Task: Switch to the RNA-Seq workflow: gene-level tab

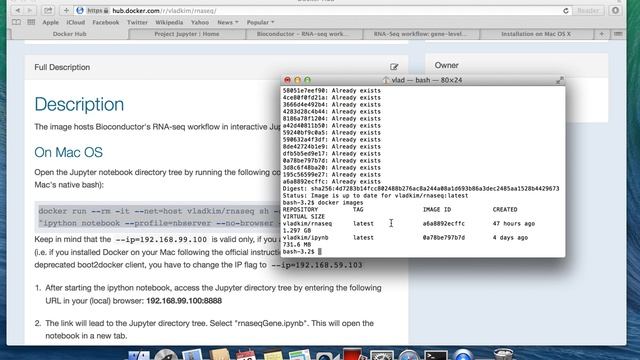Action: coord(421,34)
